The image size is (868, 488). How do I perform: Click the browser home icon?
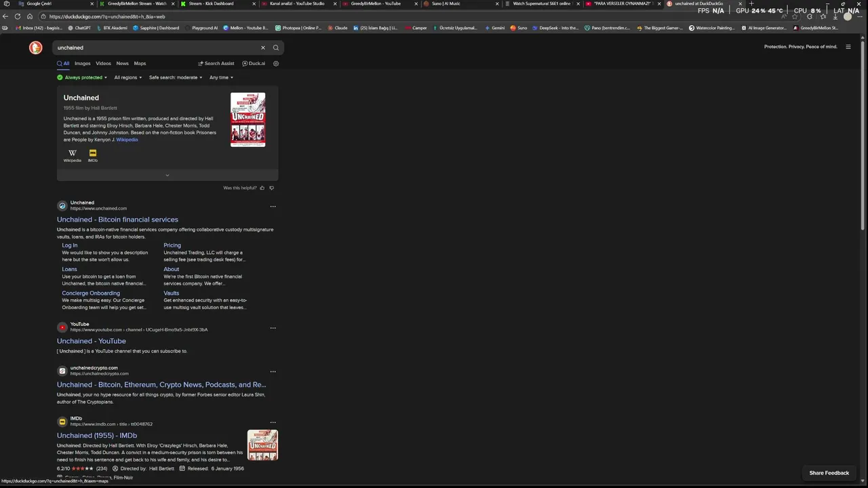30,16
